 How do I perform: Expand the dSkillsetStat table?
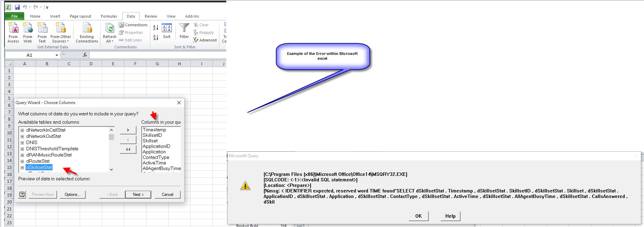click(x=22, y=168)
